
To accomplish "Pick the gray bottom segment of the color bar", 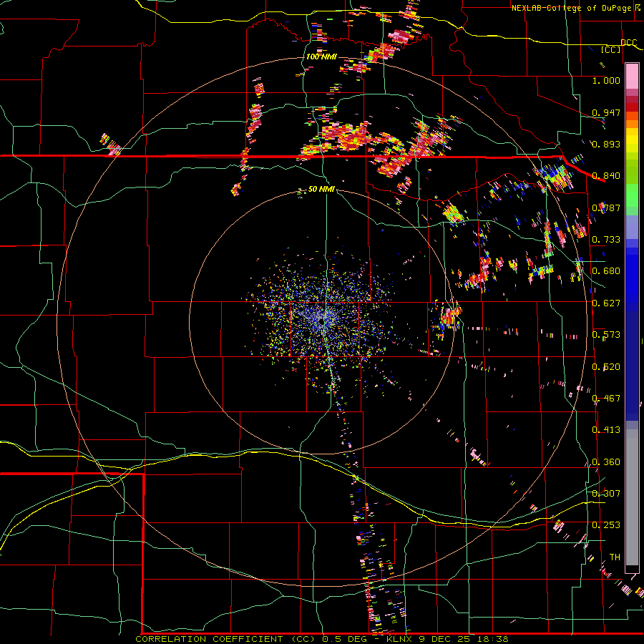I will 632,497.
